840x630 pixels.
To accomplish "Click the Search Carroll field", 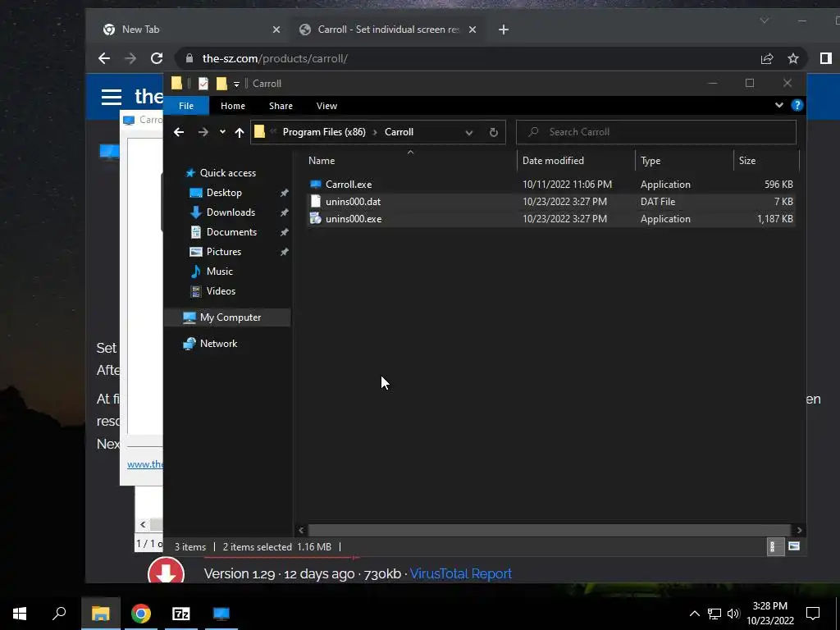I will (655, 132).
